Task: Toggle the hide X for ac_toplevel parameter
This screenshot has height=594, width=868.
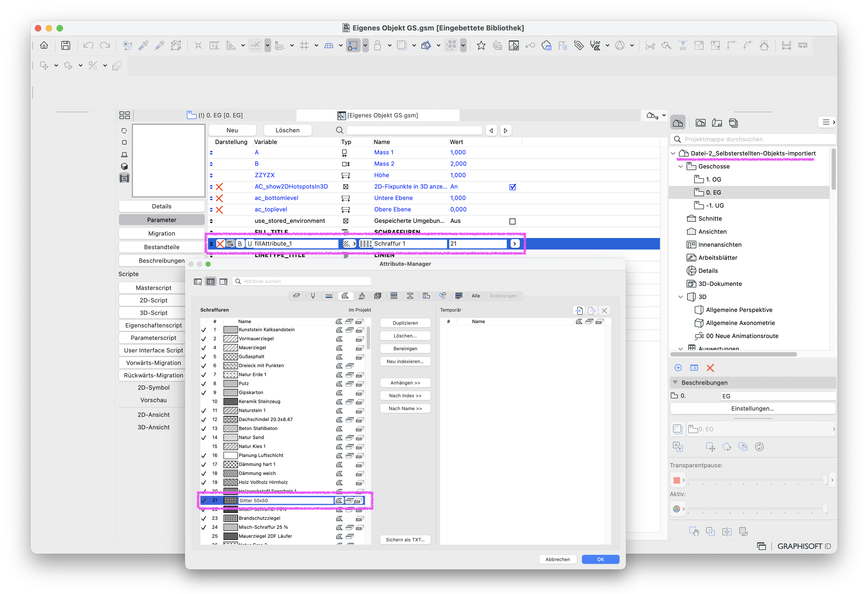Action: click(220, 210)
